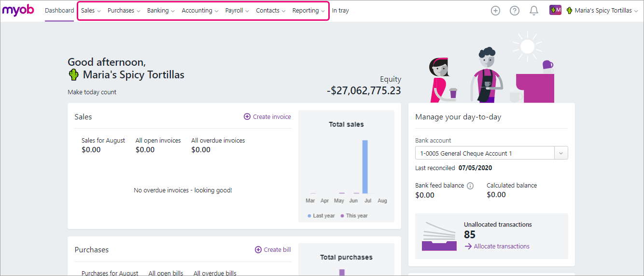The width and height of the screenshot is (644, 276).
Task: Click the Create invoice link
Action: [x=267, y=116]
